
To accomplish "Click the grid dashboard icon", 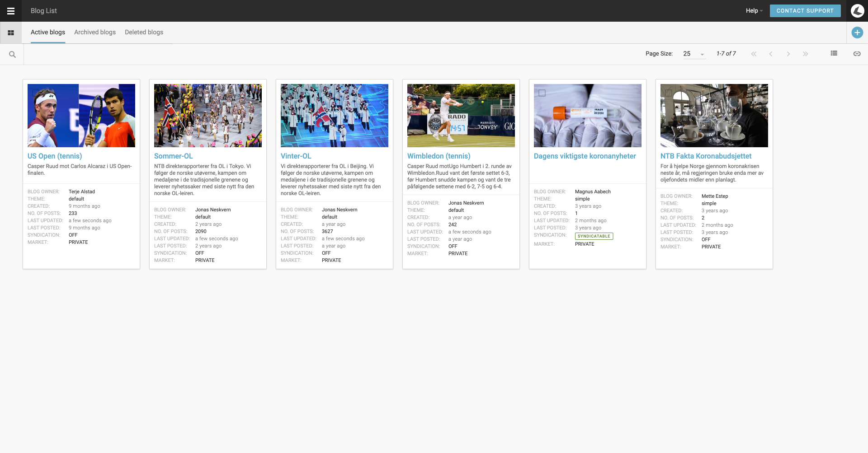I will 11,33.
